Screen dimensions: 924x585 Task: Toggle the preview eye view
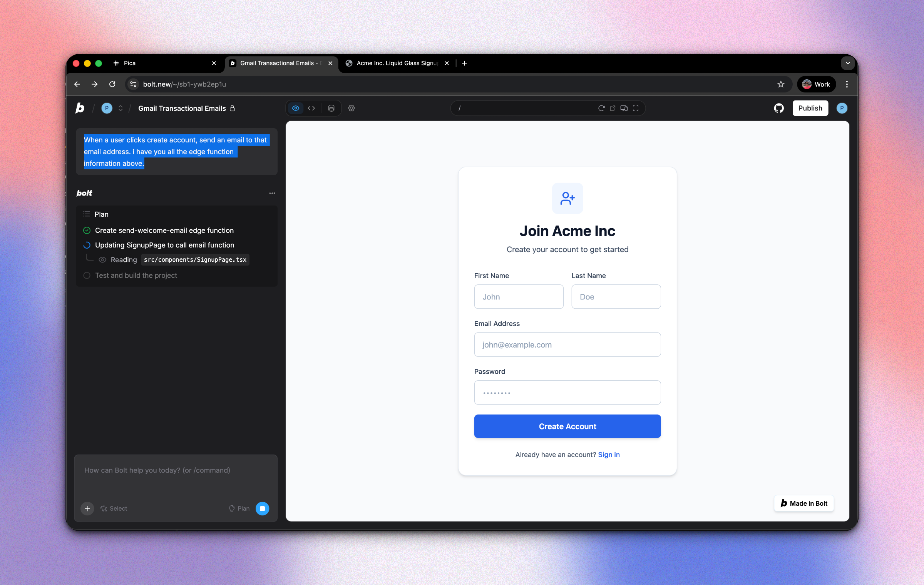[295, 108]
